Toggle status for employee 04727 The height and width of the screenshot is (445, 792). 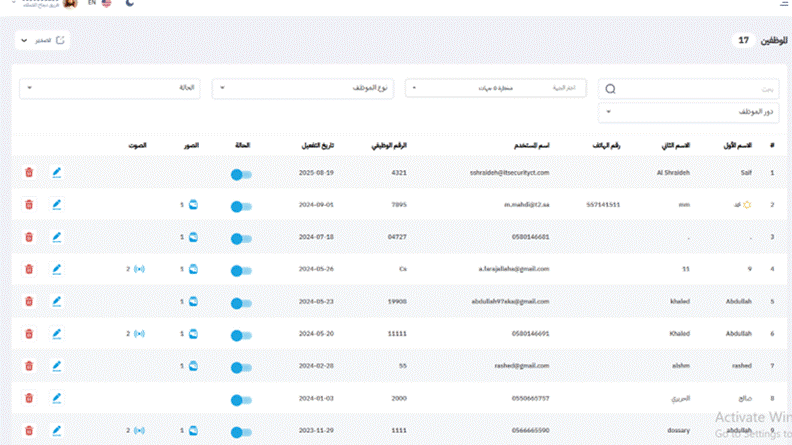(241, 239)
